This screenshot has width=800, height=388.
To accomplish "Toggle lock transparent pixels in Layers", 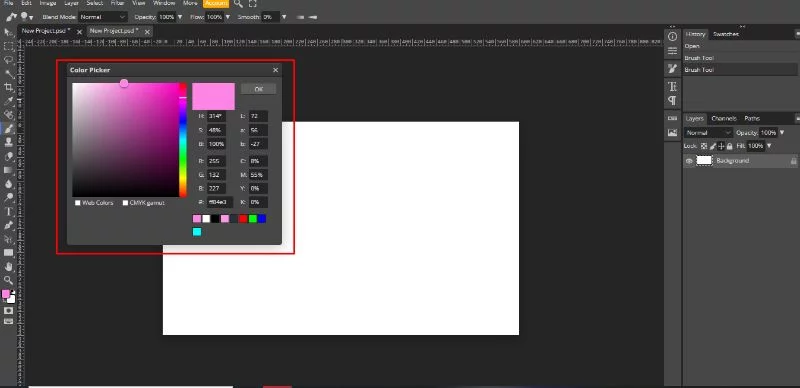I will click(x=704, y=146).
